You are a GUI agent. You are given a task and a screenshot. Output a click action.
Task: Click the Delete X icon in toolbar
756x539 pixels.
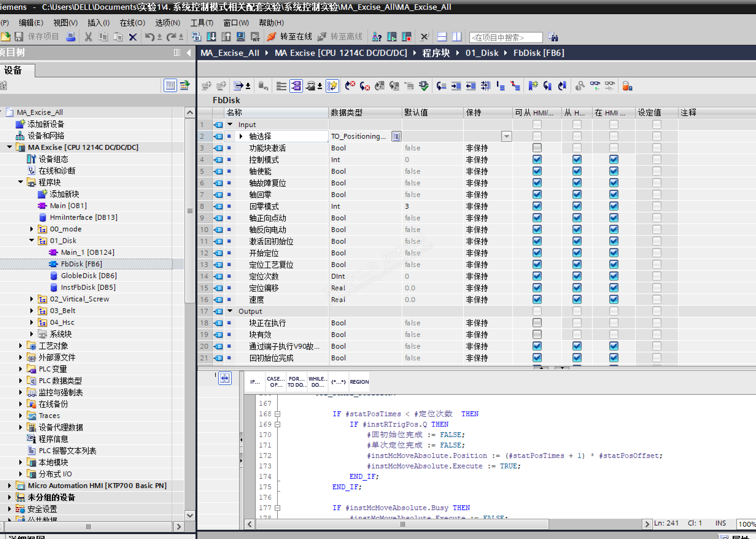click(x=133, y=37)
